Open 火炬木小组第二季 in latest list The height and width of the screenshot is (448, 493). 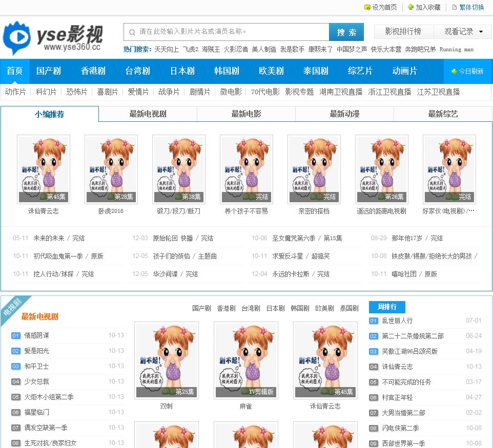click(x=49, y=397)
